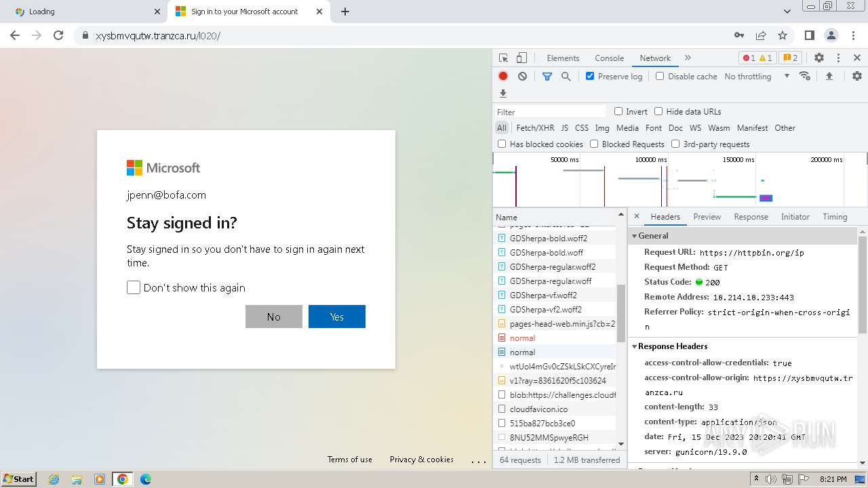
Task: Open the Initiator tab of request
Action: pyautogui.click(x=795, y=217)
